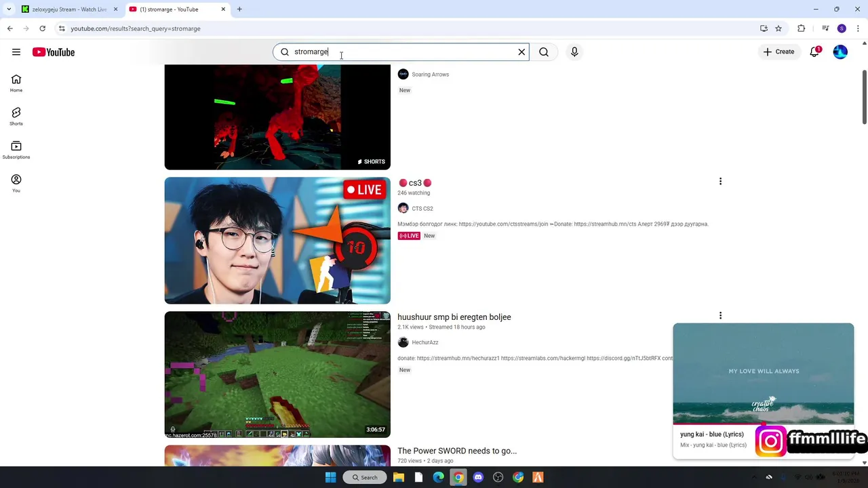The image size is (868, 488).
Task: Click the page scrollbar thumb
Action: pos(864,97)
